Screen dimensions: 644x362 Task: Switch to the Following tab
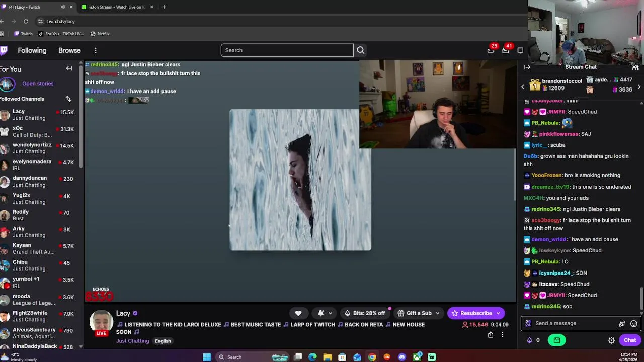[x=32, y=50]
